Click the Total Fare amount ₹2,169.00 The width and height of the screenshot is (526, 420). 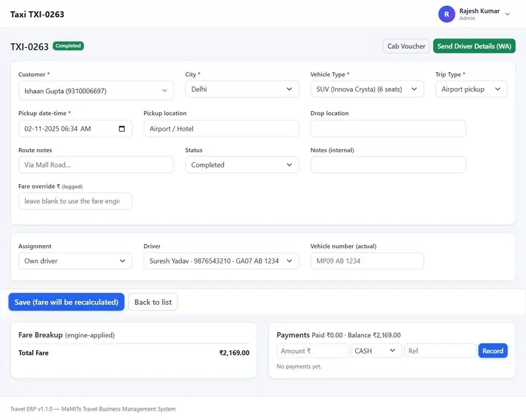point(234,353)
